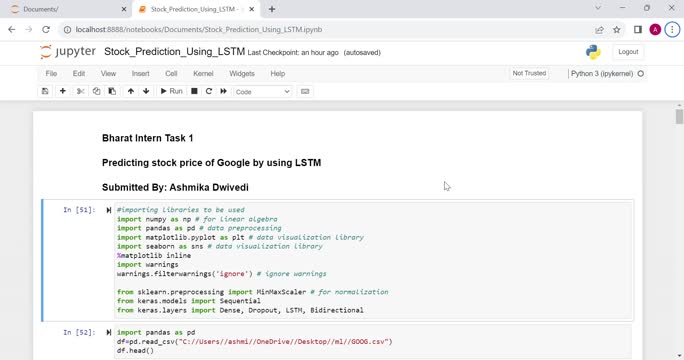Click the Logout button
684x360 pixels.
pos(628,52)
